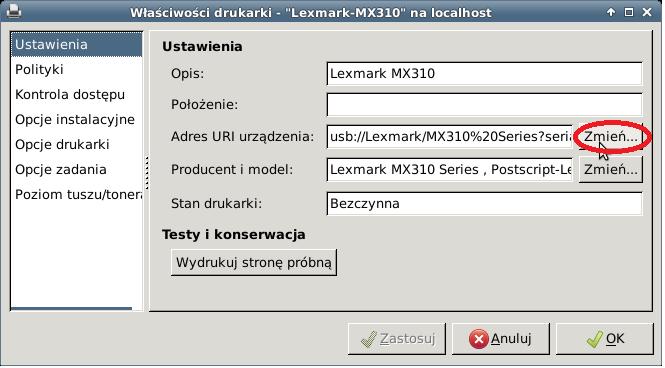
Task: Change Producent i model via Zmień button
Action: coord(611,170)
